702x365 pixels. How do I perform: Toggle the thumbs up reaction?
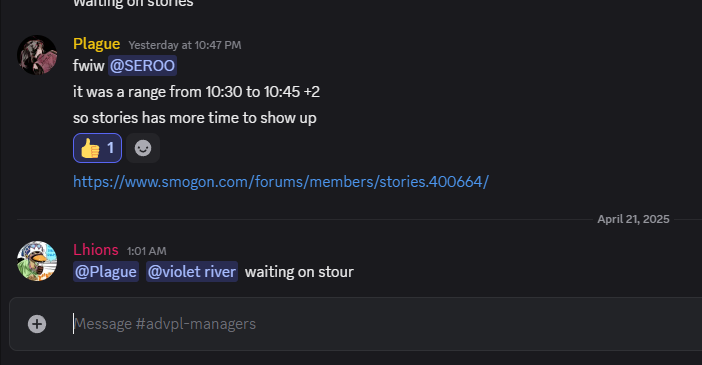98,148
